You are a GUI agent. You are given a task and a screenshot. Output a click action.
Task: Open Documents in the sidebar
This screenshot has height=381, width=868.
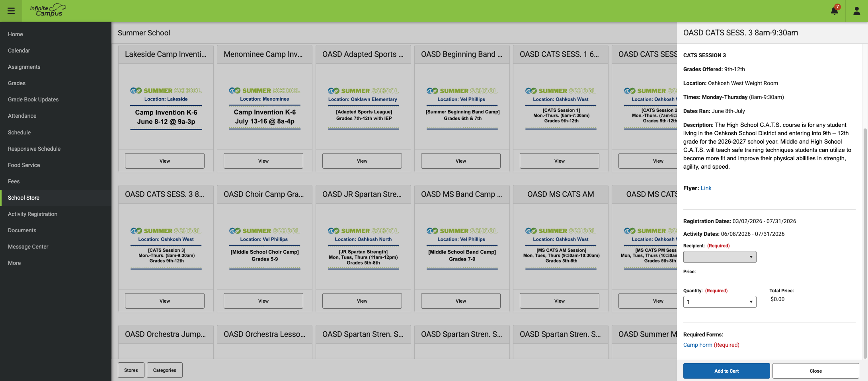point(56,230)
